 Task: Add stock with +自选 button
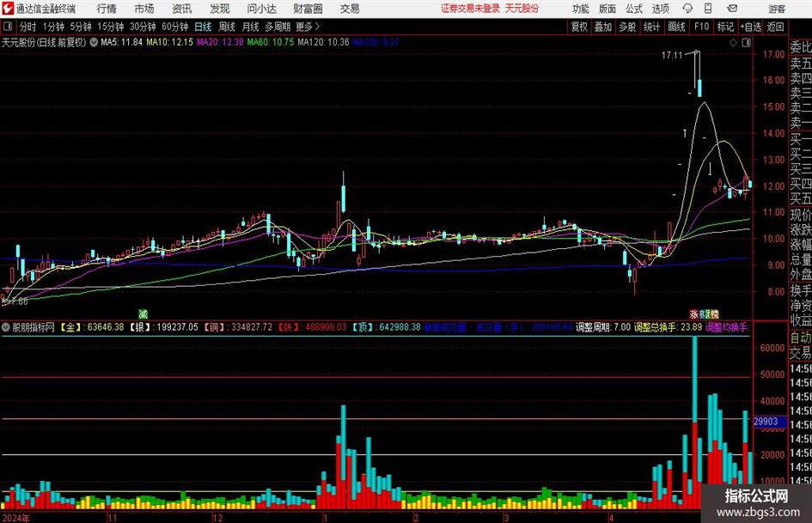(x=750, y=27)
